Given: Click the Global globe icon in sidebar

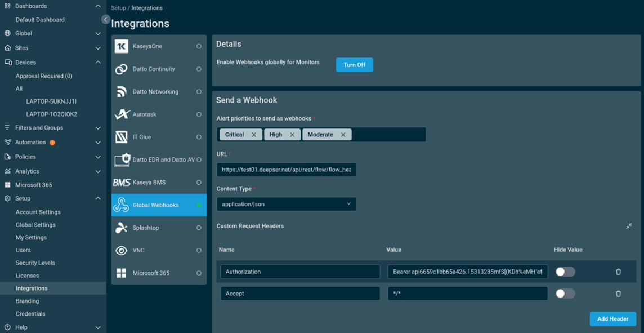Looking at the screenshot, I should (7, 33).
